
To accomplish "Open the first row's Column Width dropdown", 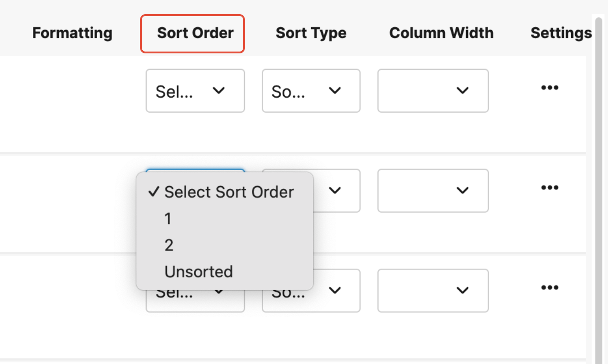I will [x=433, y=91].
